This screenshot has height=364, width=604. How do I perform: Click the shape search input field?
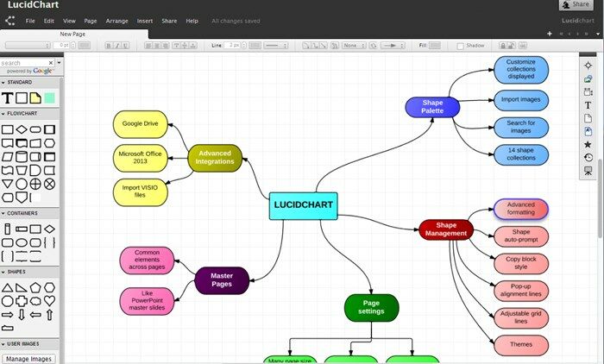[24, 63]
